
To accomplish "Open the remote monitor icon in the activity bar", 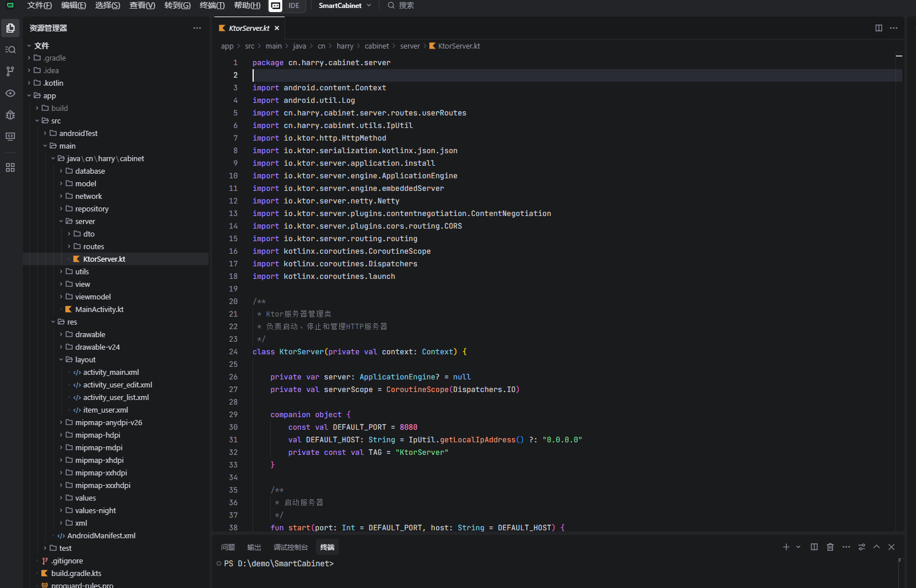I will coord(10,137).
